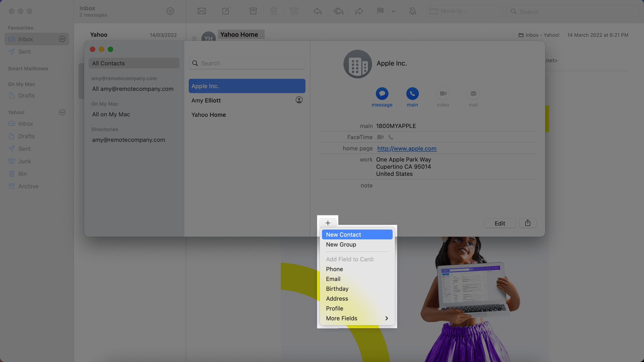This screenshot has height=362, width=644.
Task: Choose Birthday field from the menu
Action: [337, 289]
